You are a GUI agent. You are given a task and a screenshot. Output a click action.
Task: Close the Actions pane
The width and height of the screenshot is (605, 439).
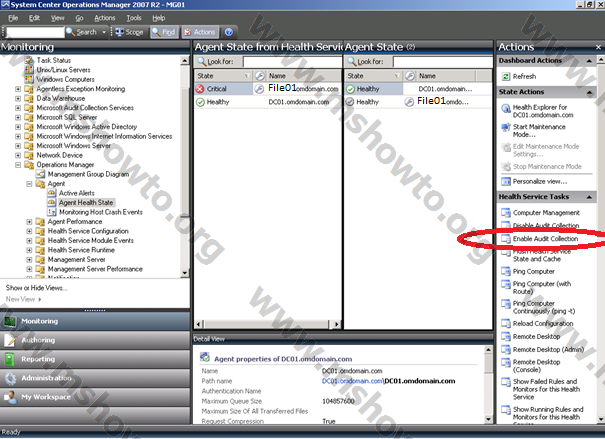click(x=598, y=47)
